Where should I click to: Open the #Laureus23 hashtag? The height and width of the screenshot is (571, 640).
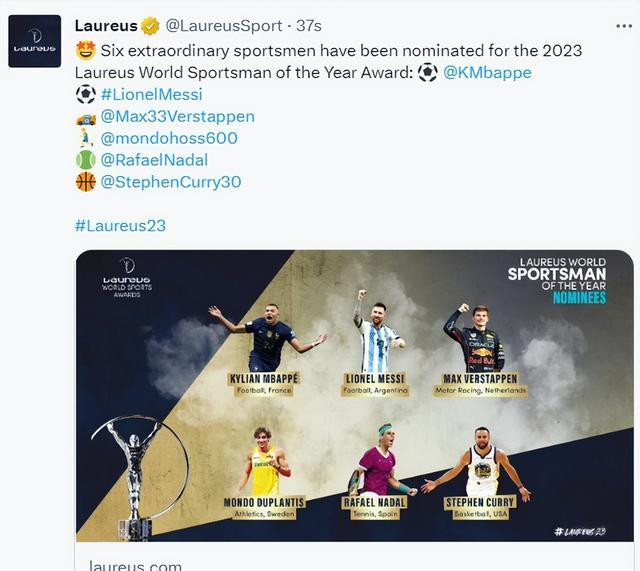120,226
